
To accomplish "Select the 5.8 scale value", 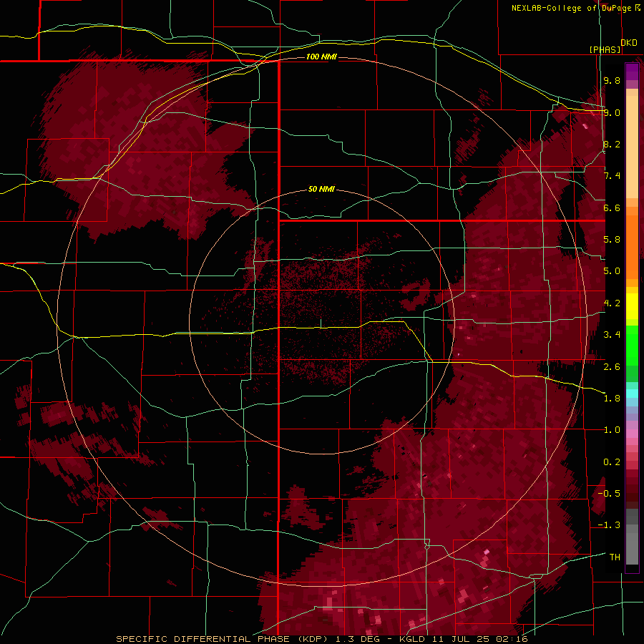I will tap(612, 240).
